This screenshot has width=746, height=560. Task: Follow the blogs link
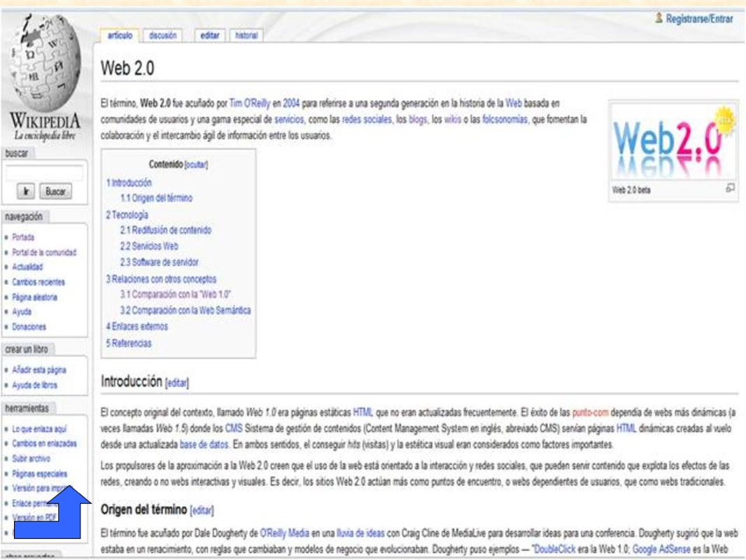[418, 119]
